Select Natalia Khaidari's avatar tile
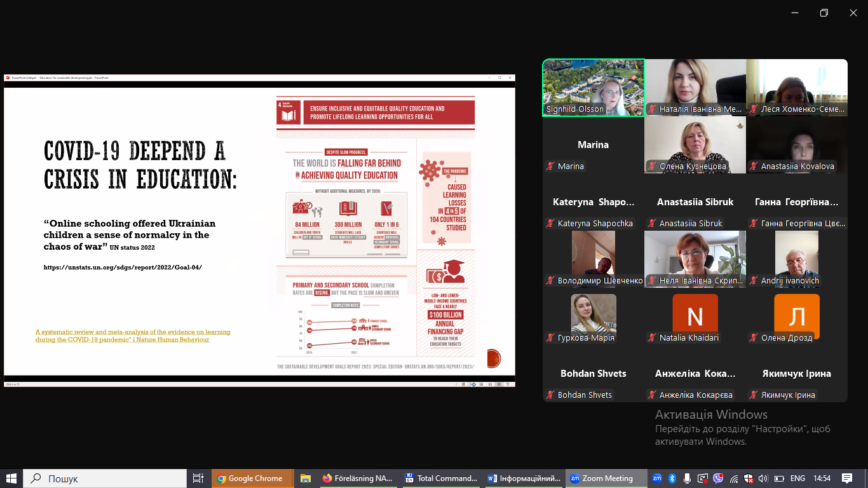 click(x=695, y=316)
